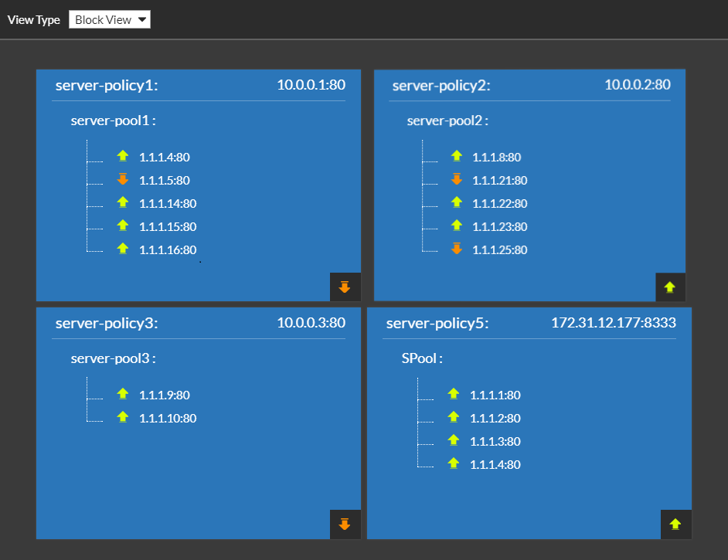Click the 172.31.12.177:8333 address of server-policy5
Viewport: 728px width, 560px height.
pyautogui.click(x=614, y=322)
